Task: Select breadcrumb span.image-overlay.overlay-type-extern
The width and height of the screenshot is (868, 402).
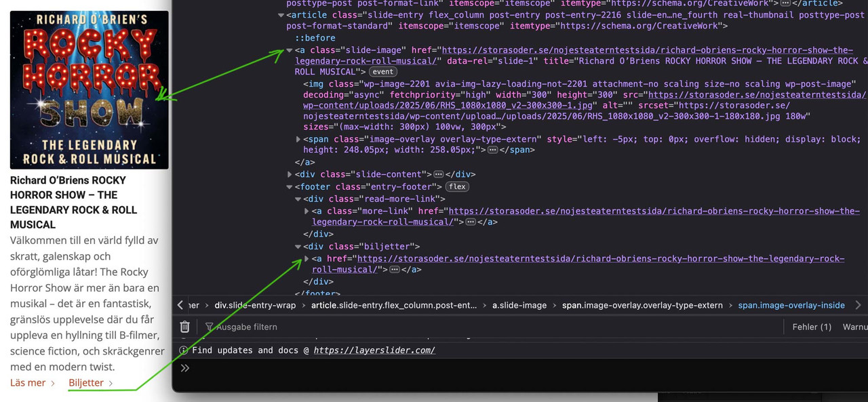Action: pyautogui.click(x=642, y=305)
